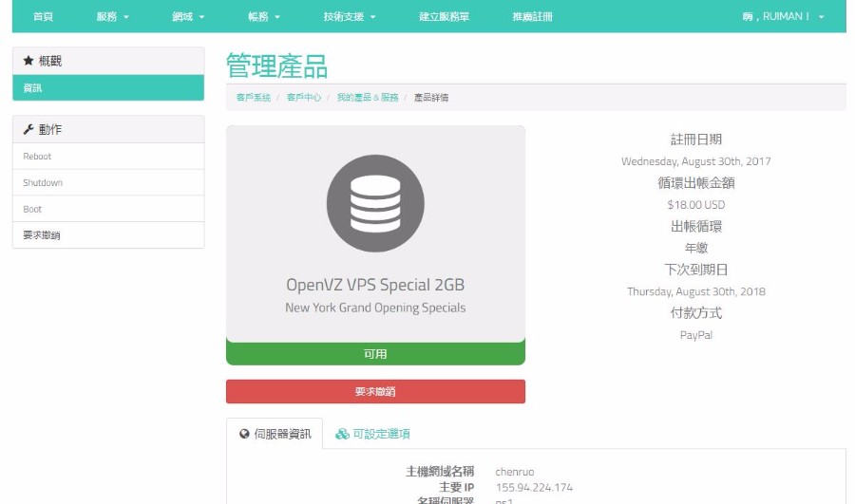Click Reboot in the actions sidebar
Screen dimensions: 855x504
[x=108, y=157]
